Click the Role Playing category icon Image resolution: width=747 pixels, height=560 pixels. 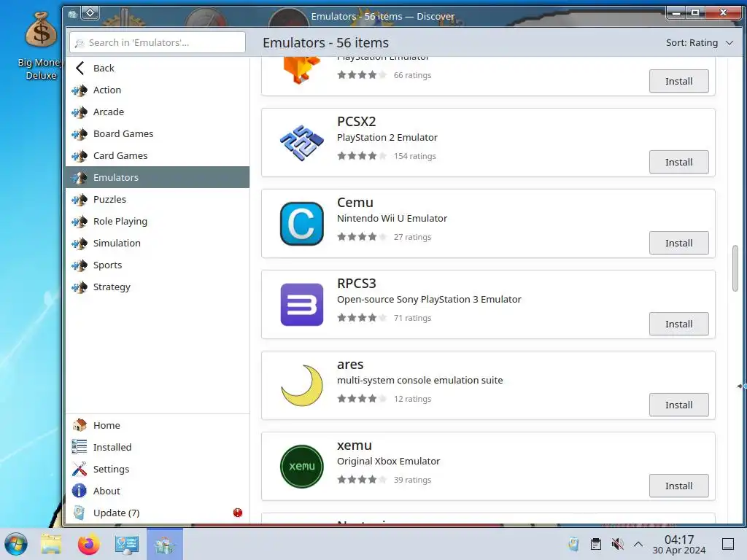point(80,222)
